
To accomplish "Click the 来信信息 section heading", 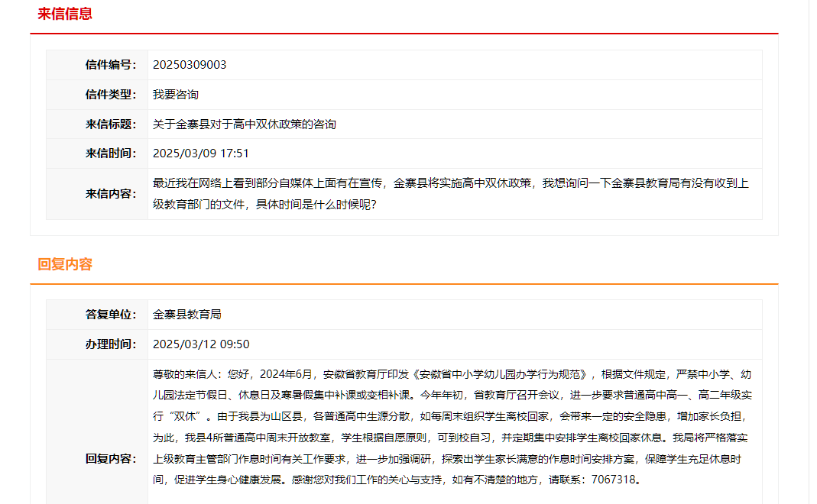I will click(x=65, y=14).
